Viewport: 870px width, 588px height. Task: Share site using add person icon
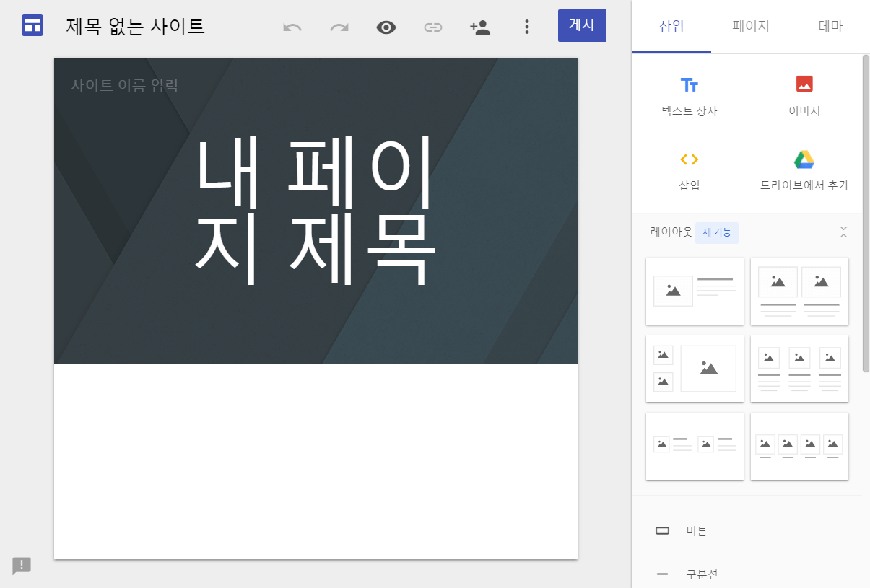click(480, 25)
